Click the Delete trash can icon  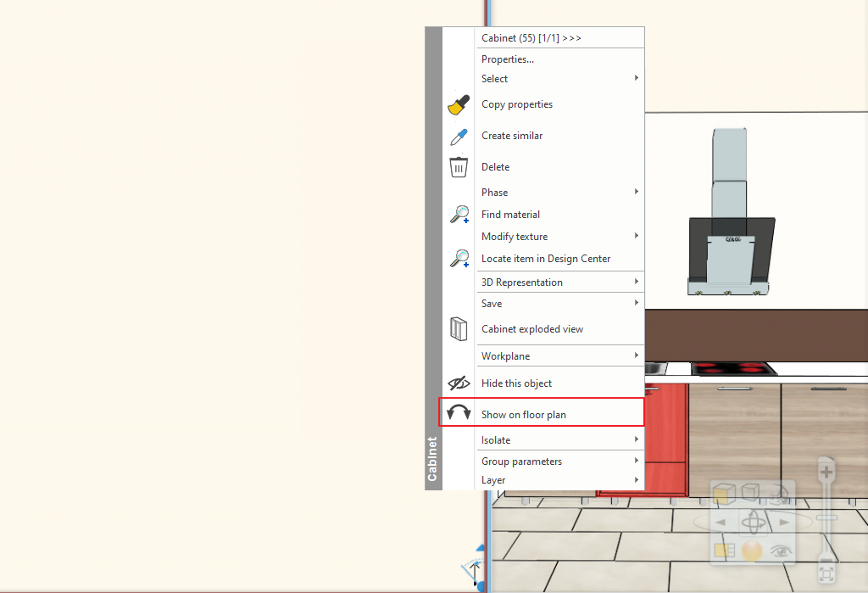pos(459,167)
